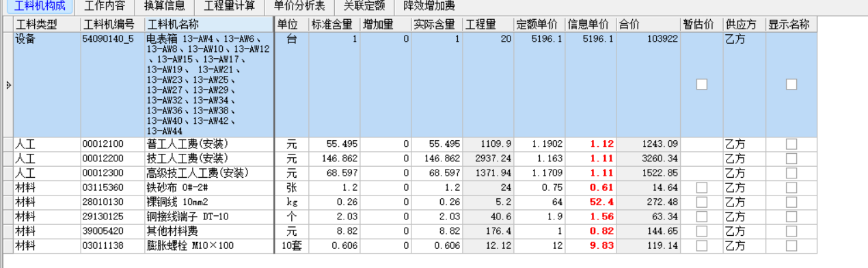
Task: Click the red 信息单价 value 52.4
Action: pyautogui.click(x=591, y=202)
